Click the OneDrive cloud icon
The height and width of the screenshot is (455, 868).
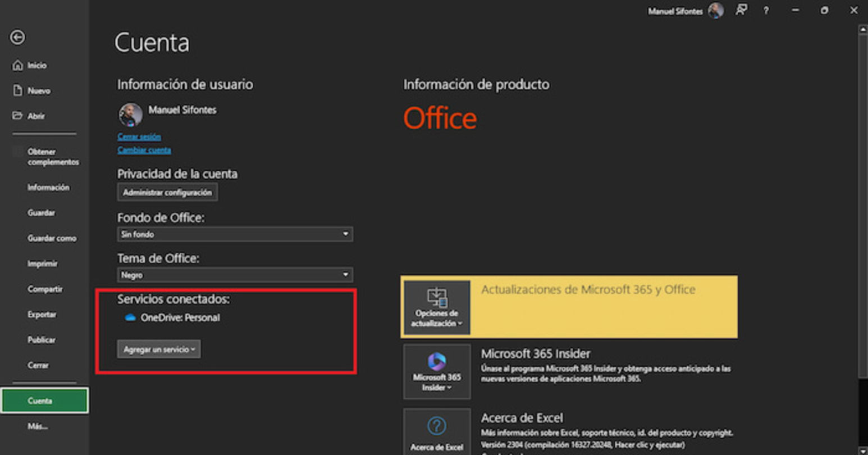tap(130, 318)
